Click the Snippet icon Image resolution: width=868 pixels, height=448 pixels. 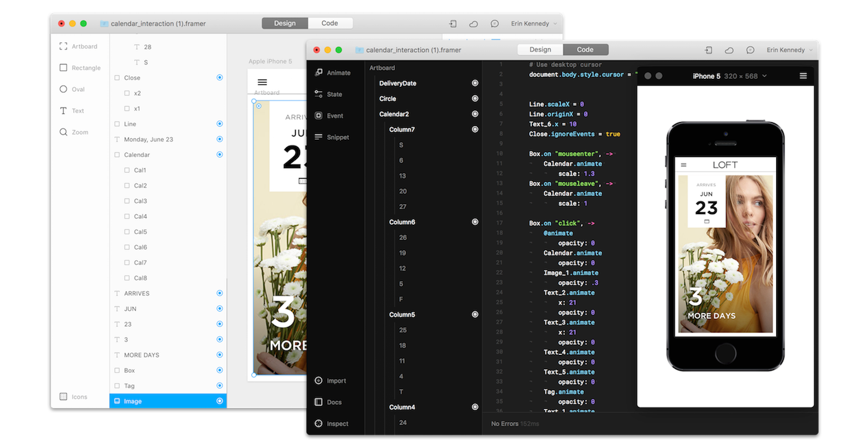click(332, 137)
